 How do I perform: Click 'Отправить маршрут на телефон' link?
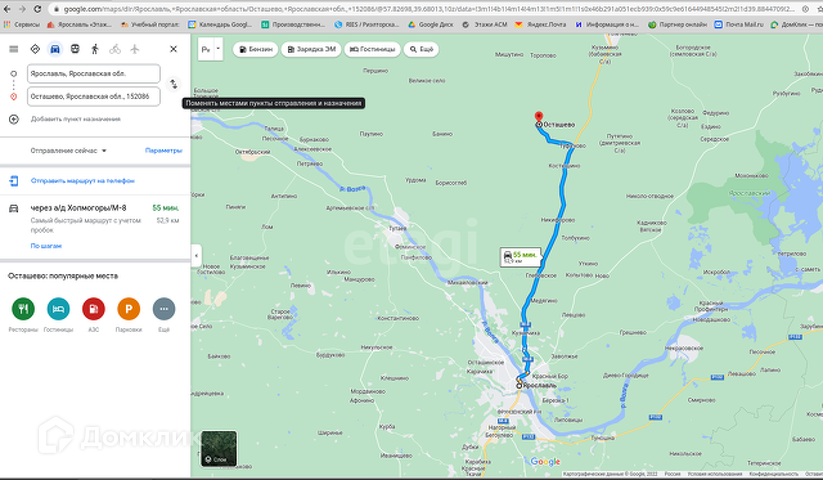[x=82, y=181]
